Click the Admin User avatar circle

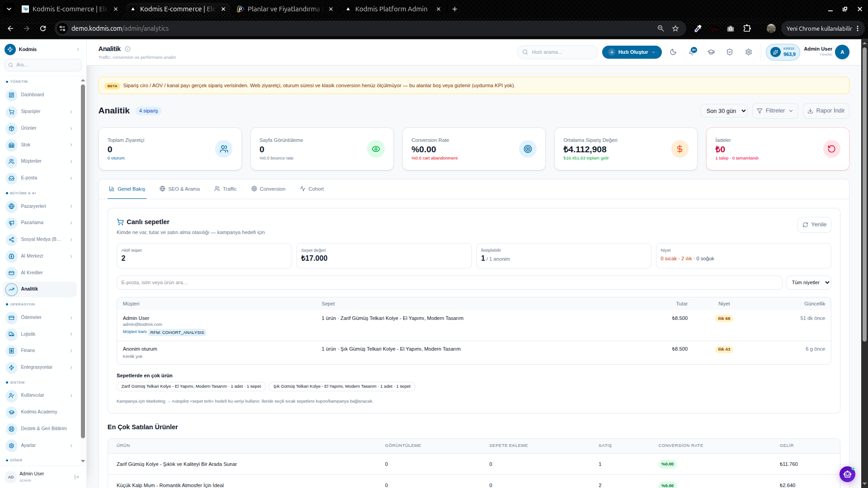coord(842,52)
